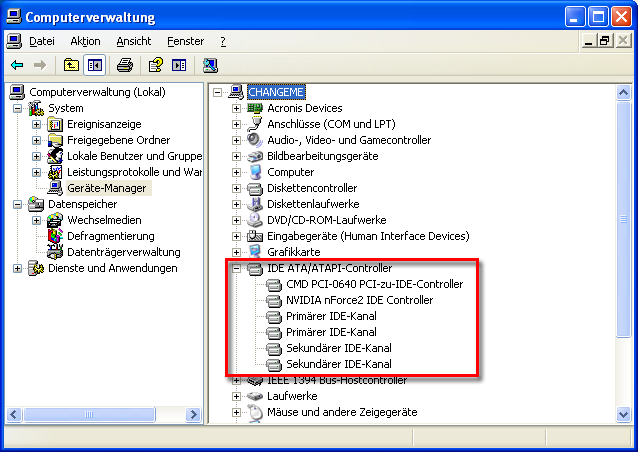The image size is (638, 452).
Task: Click the print toolbar icon
Action: coord(125,65)
